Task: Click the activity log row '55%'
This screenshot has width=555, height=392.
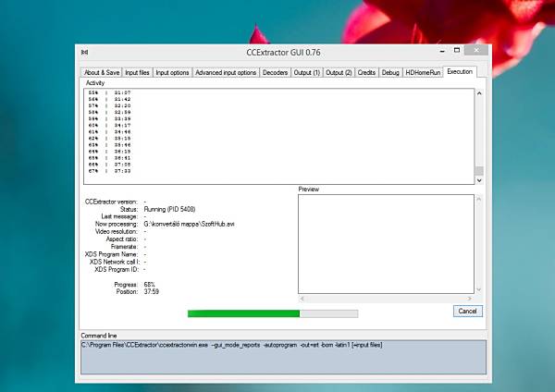Action: 109,92
